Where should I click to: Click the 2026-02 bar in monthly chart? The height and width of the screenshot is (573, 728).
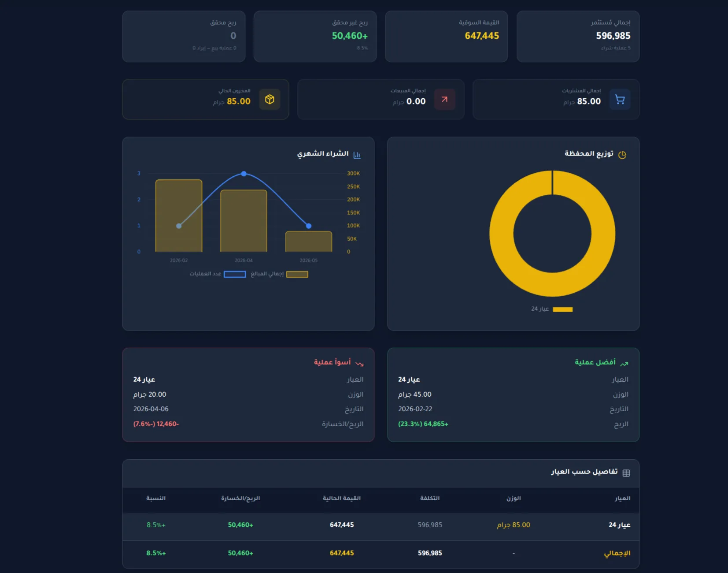179,216
